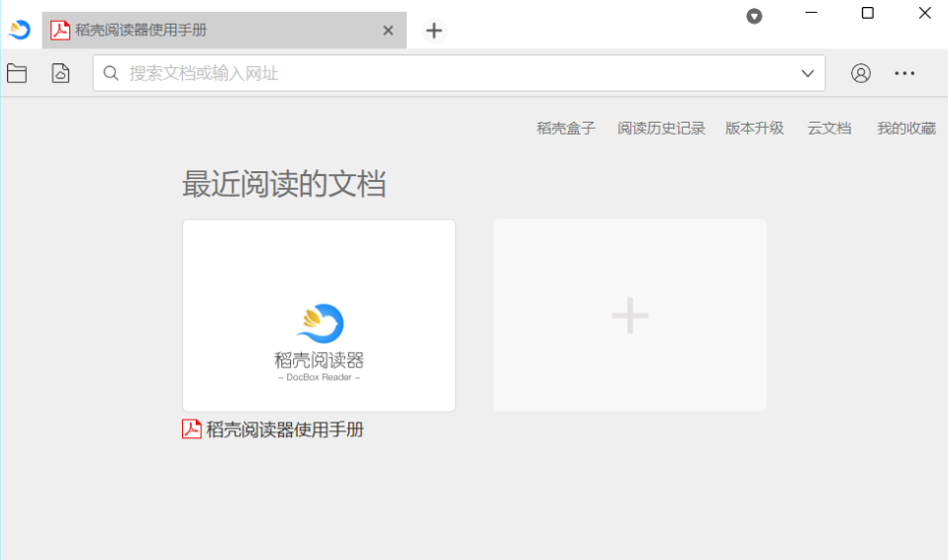
Task: Minimize the reader window
Action: tap(811, 13)
